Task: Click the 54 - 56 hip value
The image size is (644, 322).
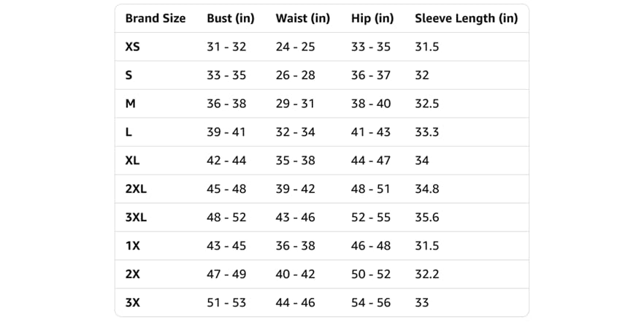Action: 371,303
